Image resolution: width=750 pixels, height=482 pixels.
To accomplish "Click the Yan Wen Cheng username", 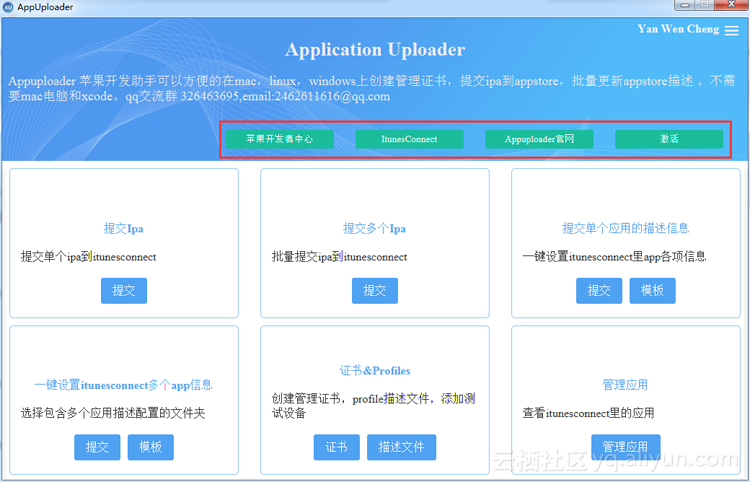I will (678, 29).
